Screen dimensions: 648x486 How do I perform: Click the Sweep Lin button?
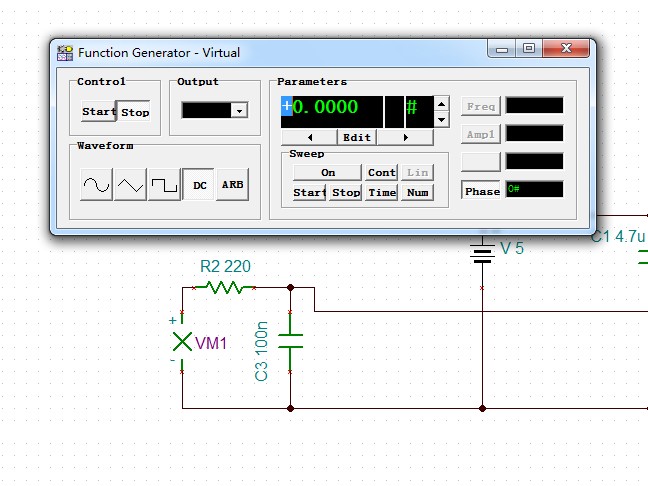[x=417, y=172]
